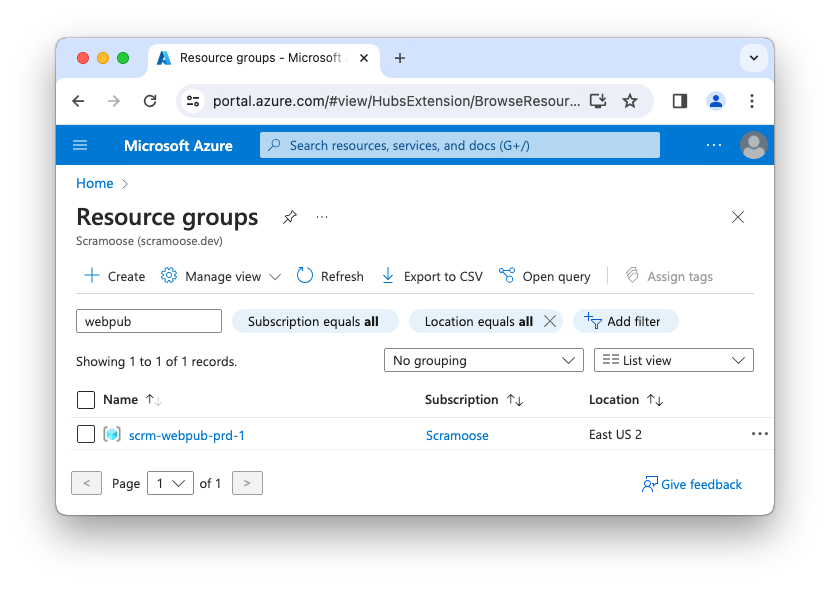Sort by Subscription column arrows

(x=515, y=400)
